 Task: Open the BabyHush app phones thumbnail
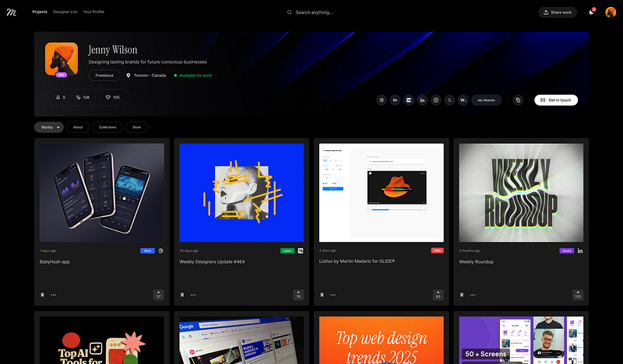pos(102,193)
